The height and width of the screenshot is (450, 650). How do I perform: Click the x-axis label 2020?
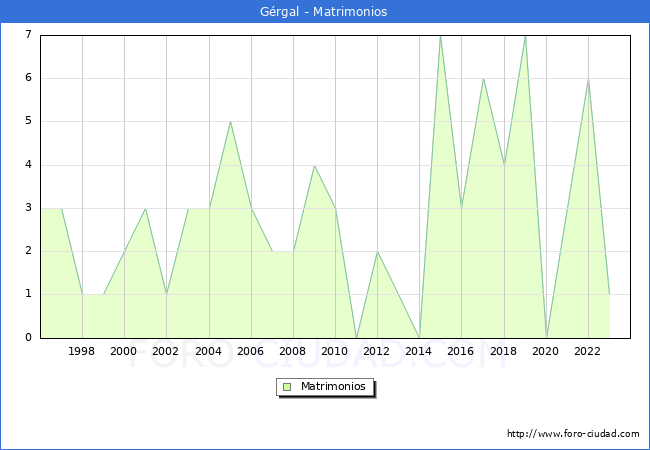pos(546,351)
